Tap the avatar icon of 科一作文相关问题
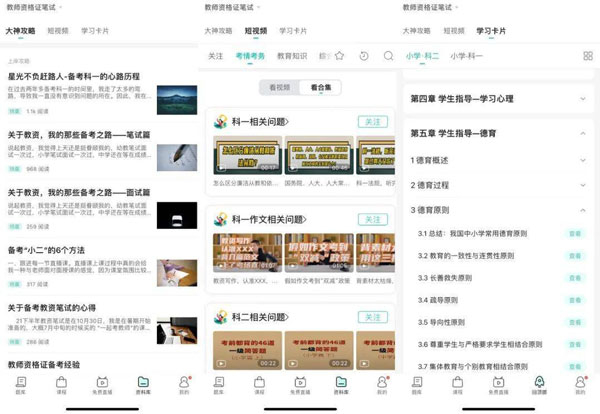600x414 pixels. pyautogui.click(x=220, y=219)
